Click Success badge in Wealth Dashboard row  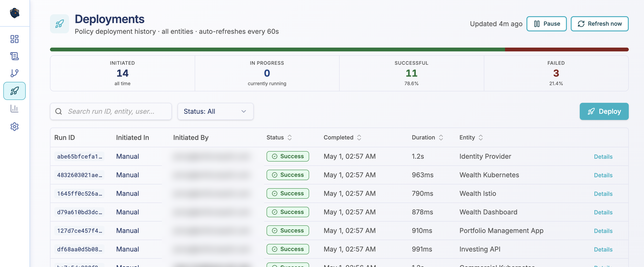pyautogui.click(x=288, y=212)
